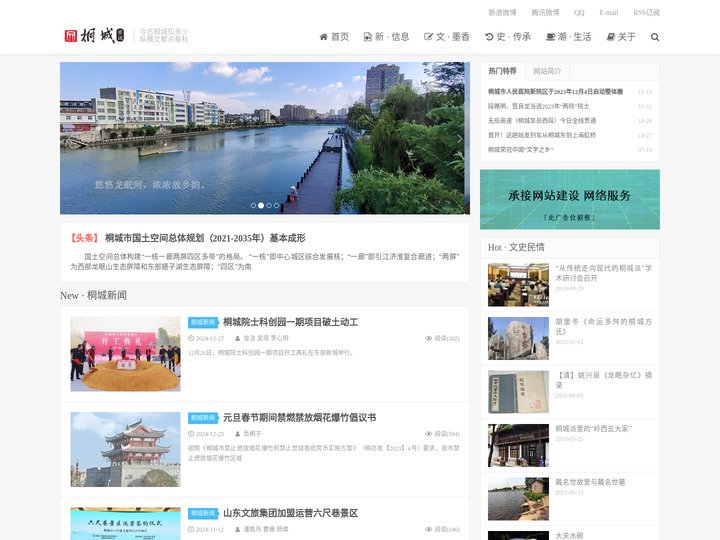Screen dimensions: 720x540
Task: Open 桐城荣冠中国'文学之乡' link
Action: pos(521,150)
